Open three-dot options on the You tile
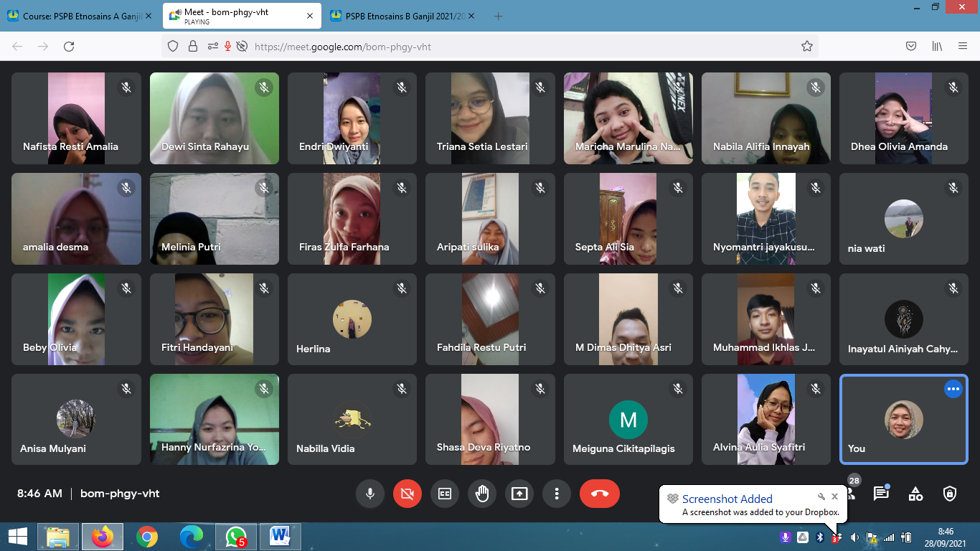This screenshot has width=980, height=551. tap(953, 389)
